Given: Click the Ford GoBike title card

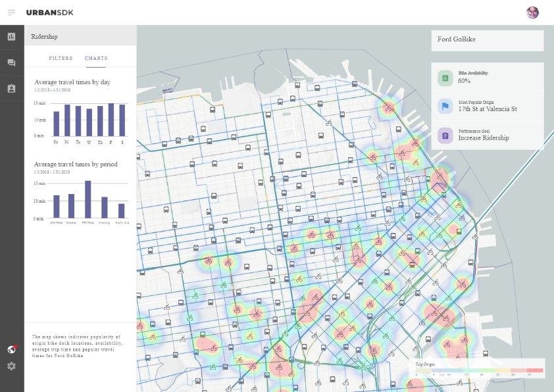Looking at the screenshot, I should tap(488, 41).
